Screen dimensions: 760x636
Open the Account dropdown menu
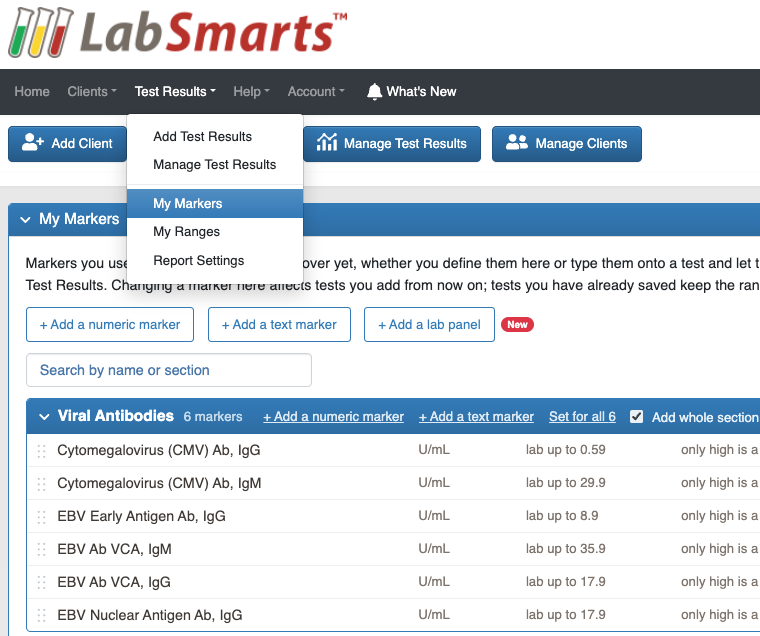[316, 91]
